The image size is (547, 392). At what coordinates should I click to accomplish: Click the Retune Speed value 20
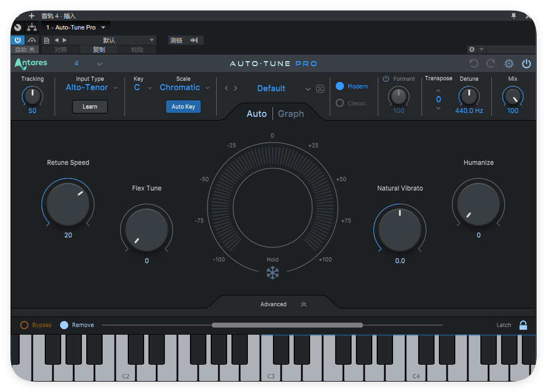68,235
